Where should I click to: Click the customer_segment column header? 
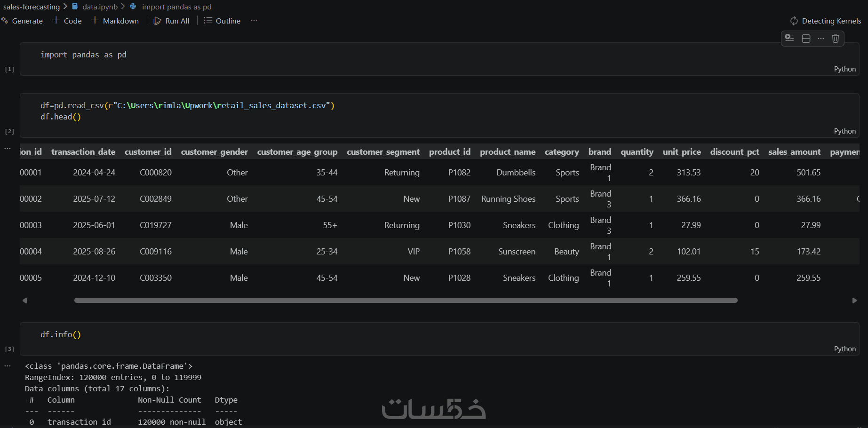[383, 152]
